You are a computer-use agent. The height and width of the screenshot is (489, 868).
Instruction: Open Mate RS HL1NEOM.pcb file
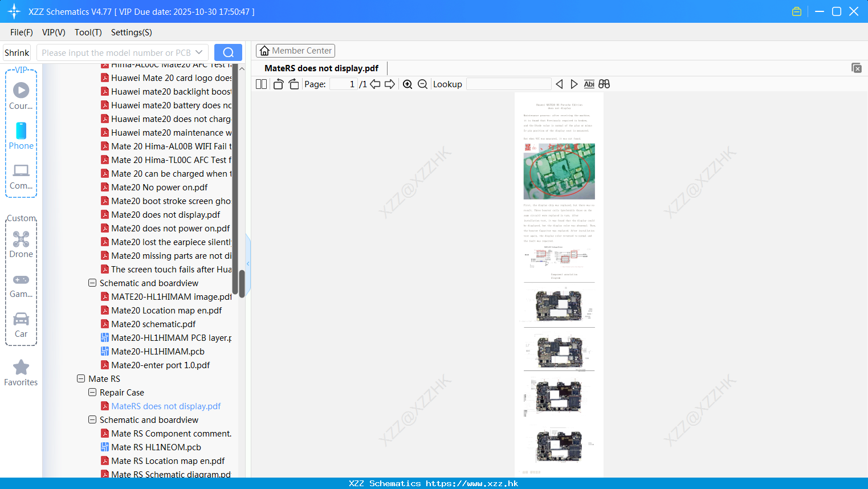pos(156,447)
